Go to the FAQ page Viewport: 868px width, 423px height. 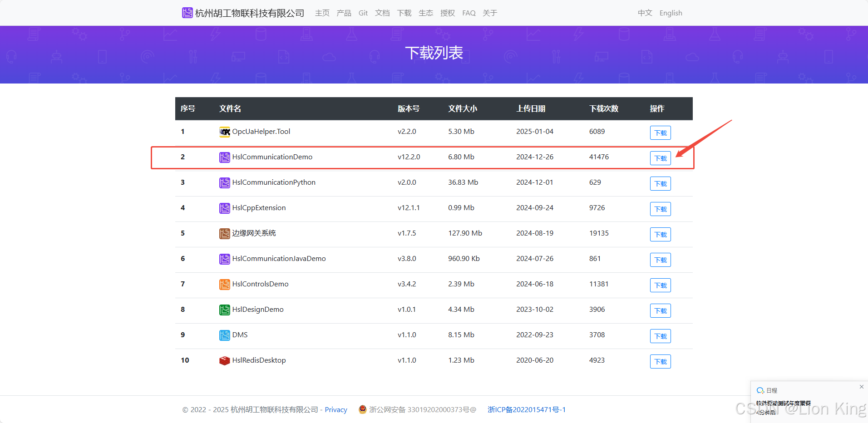[469, 13]
